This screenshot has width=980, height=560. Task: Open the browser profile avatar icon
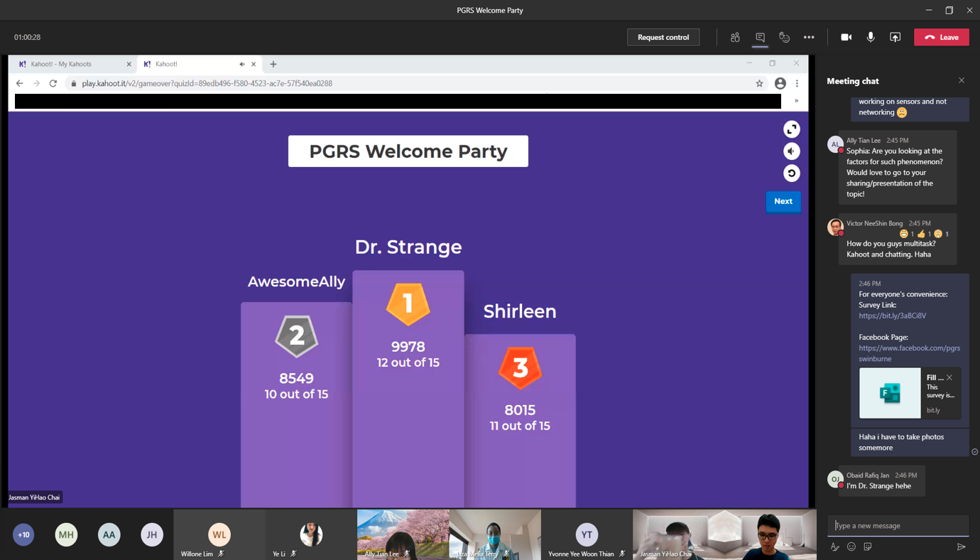point(780,83)
